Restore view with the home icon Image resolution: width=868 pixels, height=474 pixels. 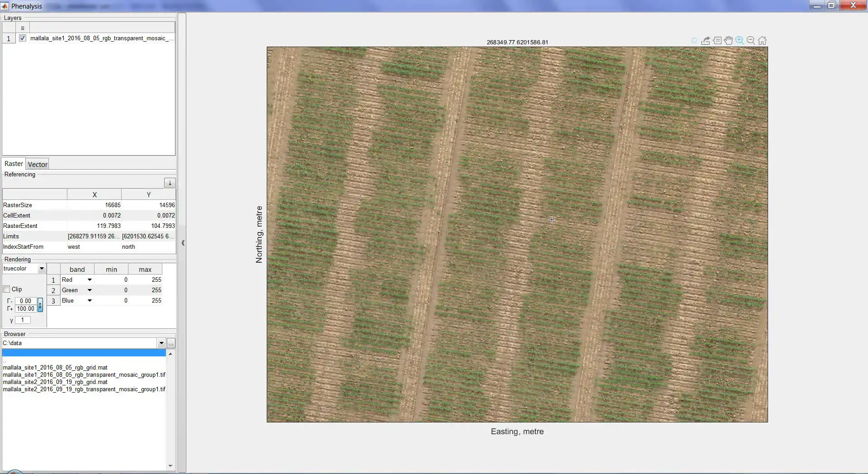762,41
